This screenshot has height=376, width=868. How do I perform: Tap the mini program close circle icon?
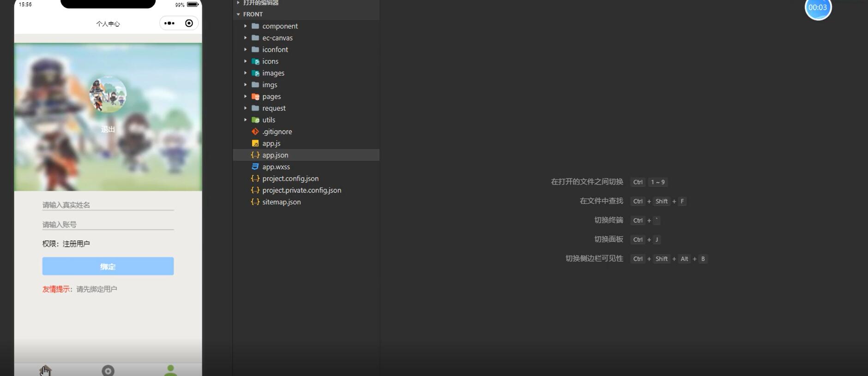coord(189,23)
